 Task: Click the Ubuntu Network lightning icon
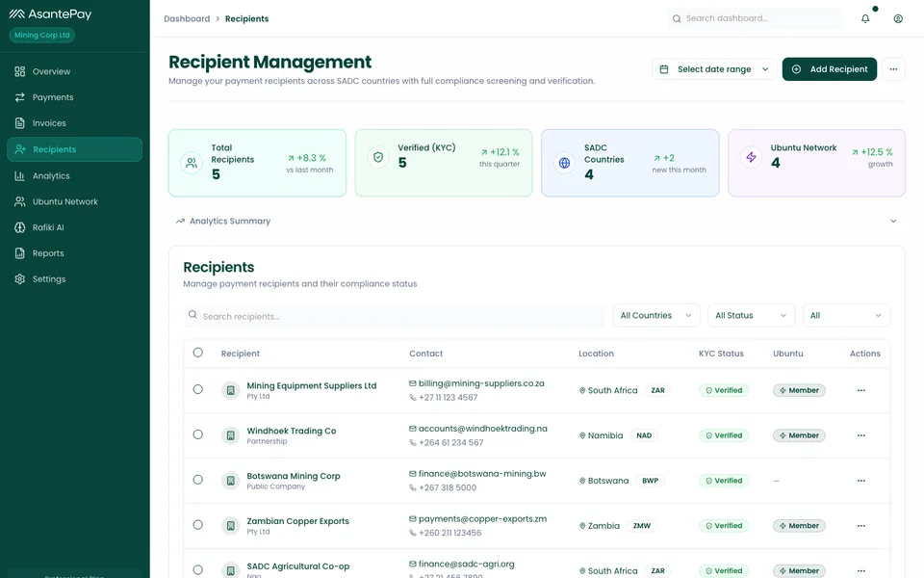tap(752, 157)
